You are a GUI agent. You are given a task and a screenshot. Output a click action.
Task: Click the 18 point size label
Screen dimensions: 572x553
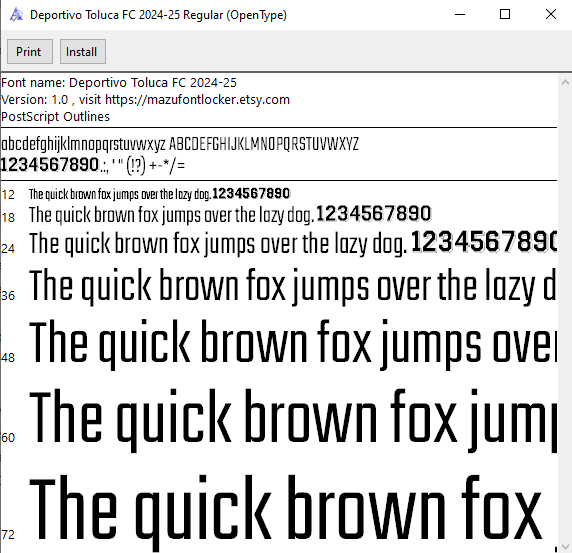coord(8,218)
